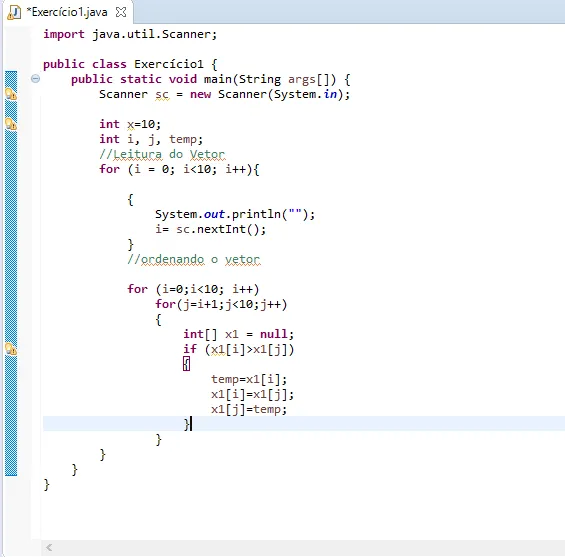Image resolution: width=565 pixels, height=557 pixels.
Task: Click the class name Exercício1 in the class declaration
Action: (x=169, y=64)
